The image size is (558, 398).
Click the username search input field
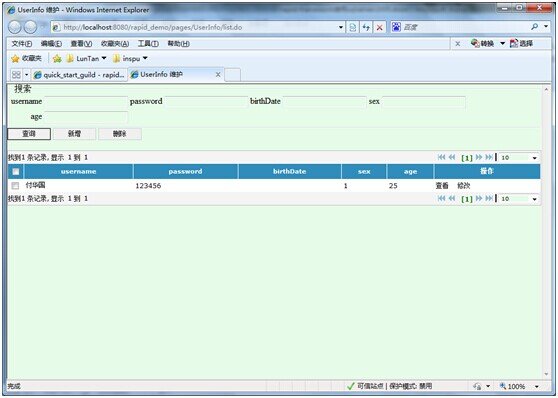86,102
